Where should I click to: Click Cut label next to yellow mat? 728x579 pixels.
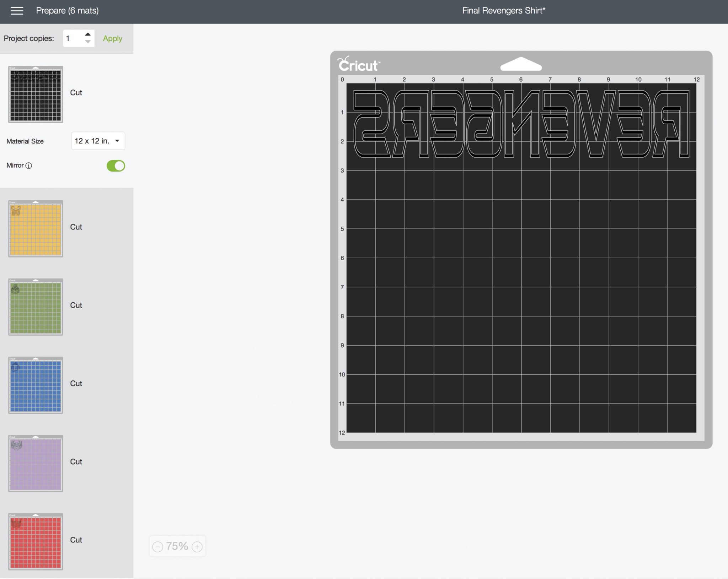point(76,227)
